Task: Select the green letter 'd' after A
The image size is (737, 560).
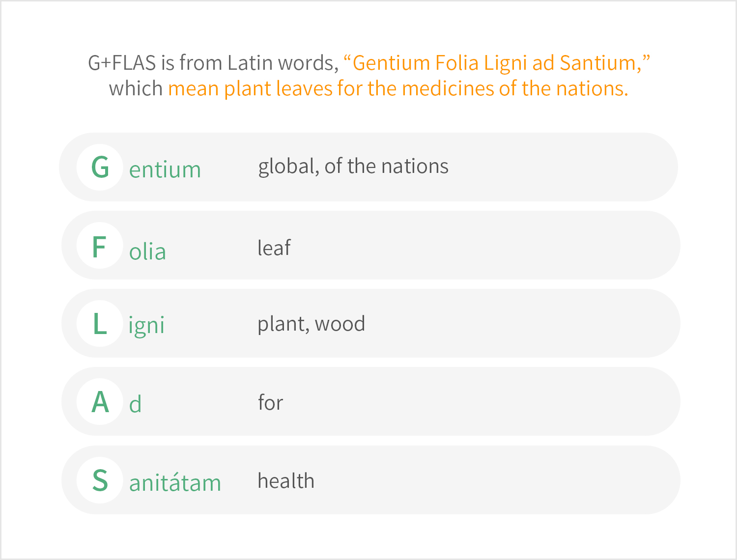Action: pyautogui.click(x=136, y=404)
